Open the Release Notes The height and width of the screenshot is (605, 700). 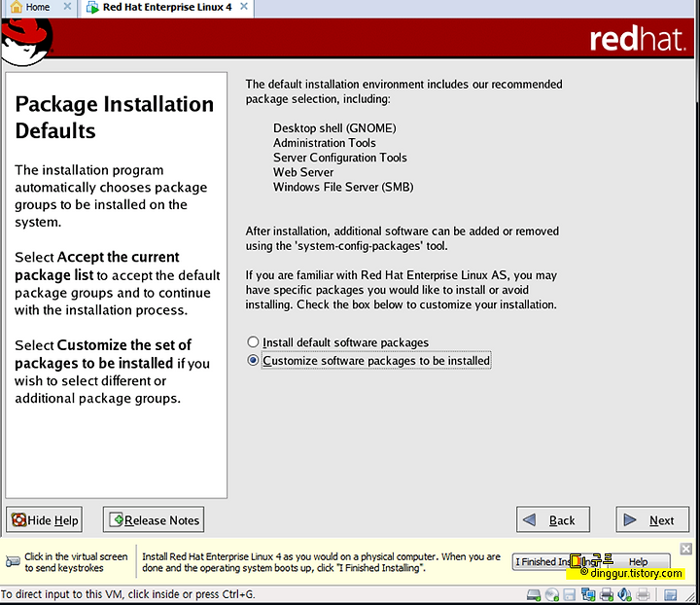154,519
